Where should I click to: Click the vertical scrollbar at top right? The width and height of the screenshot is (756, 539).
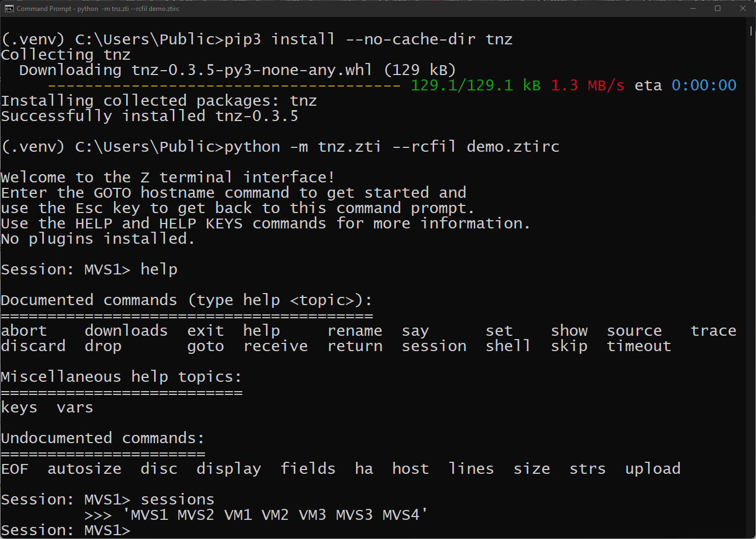pos(750,31)
